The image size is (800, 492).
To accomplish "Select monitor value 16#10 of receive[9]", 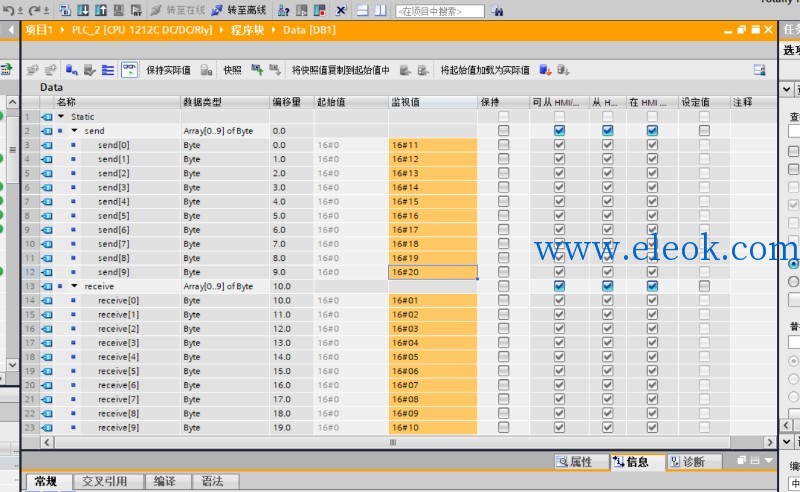I will point(433,427).
